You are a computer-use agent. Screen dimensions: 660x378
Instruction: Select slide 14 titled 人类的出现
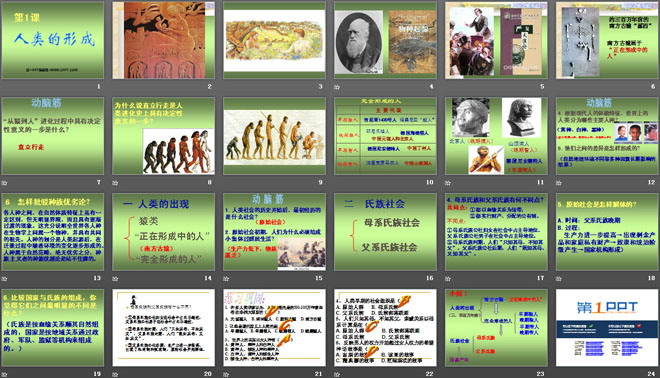[163, 232]
